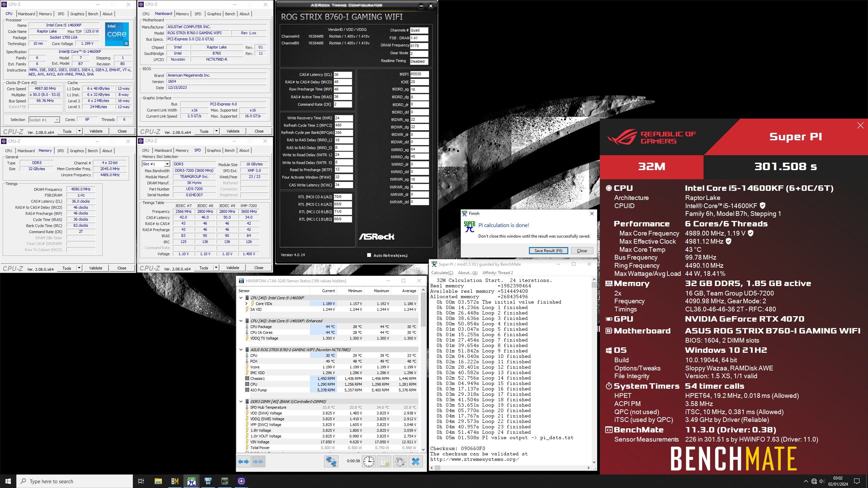Toggle Auto Refresh checkbox in Timing Configurator
The height and width of the screenshot is (488, 868).
pos(369,255)
